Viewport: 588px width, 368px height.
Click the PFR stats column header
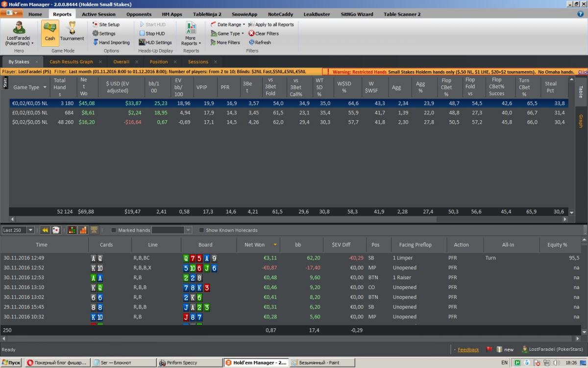225,87
